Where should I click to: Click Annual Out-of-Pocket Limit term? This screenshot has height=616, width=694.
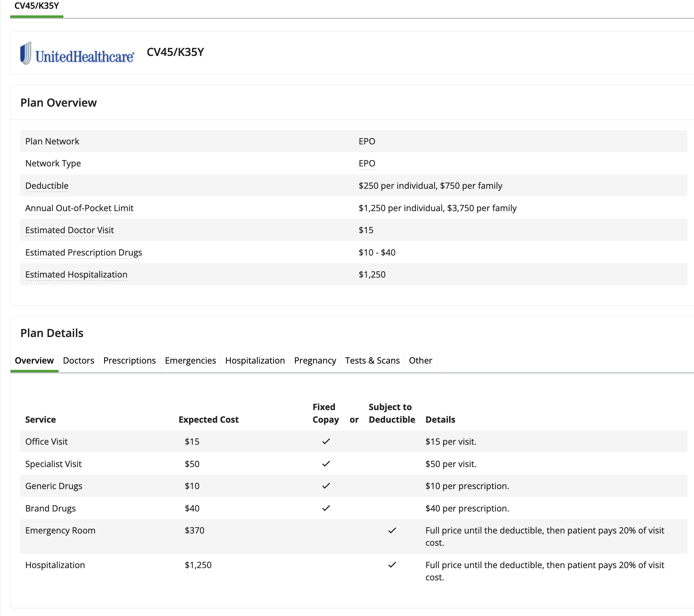[x=79, y=208]
